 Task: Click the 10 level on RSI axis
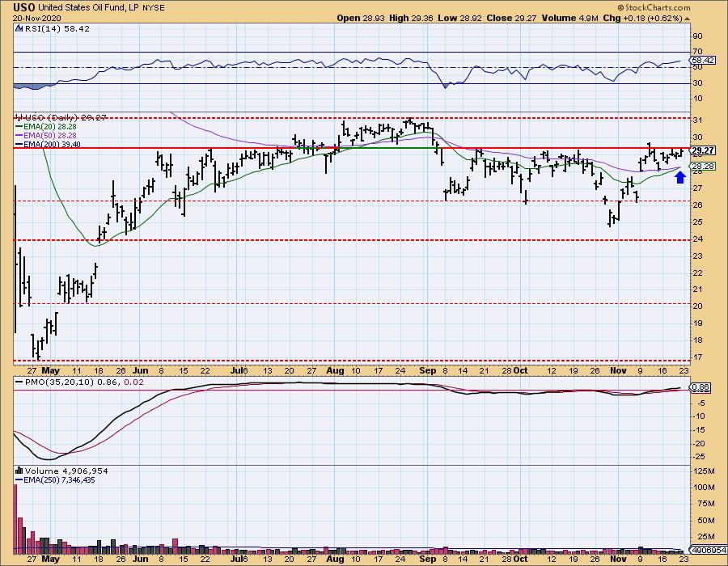[x=698, y=99]
